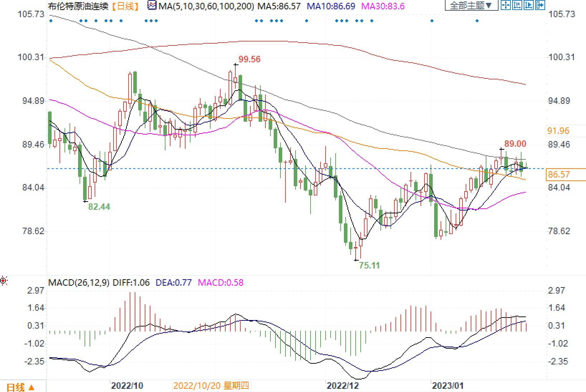
Task: Click the 2022/12 date on time axis
Action: 342,386
